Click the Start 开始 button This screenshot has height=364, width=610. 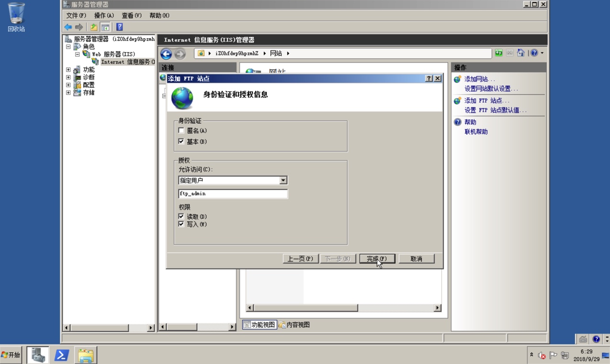[x=11, y=355]
